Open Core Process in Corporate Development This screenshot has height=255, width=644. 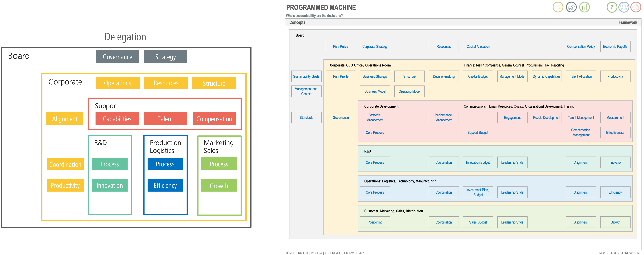pos(375,132)
